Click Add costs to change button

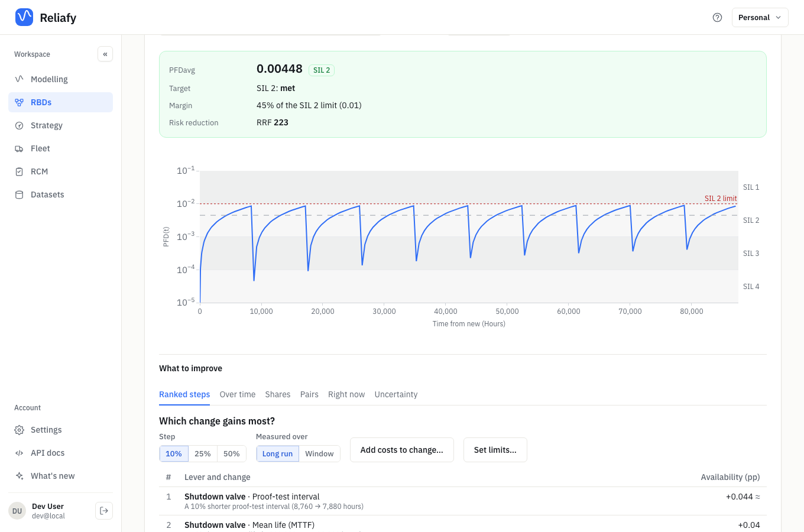[x=402, y=450]
